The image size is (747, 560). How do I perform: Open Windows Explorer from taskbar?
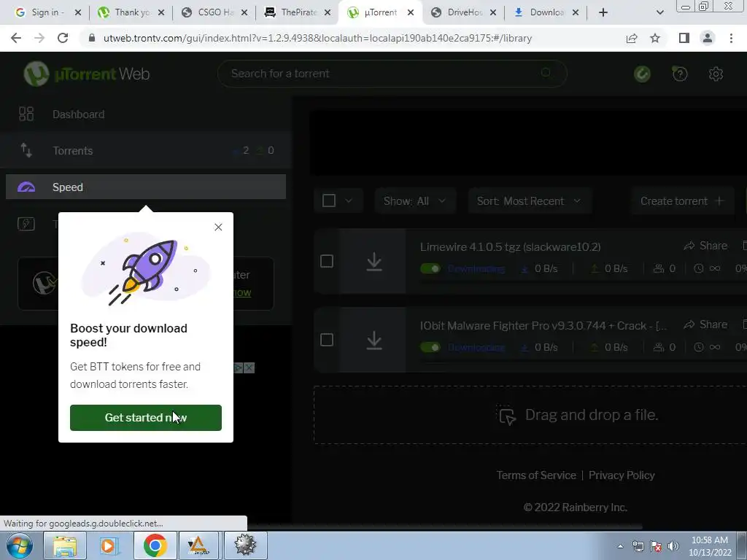tap(64, 545)
